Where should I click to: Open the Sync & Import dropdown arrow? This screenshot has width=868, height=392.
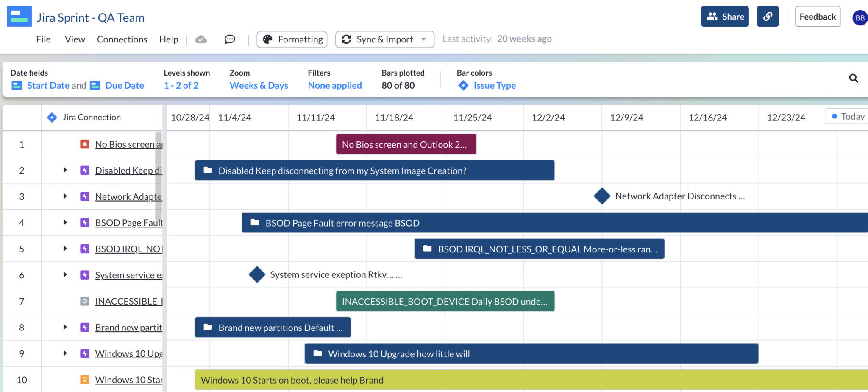423,39
